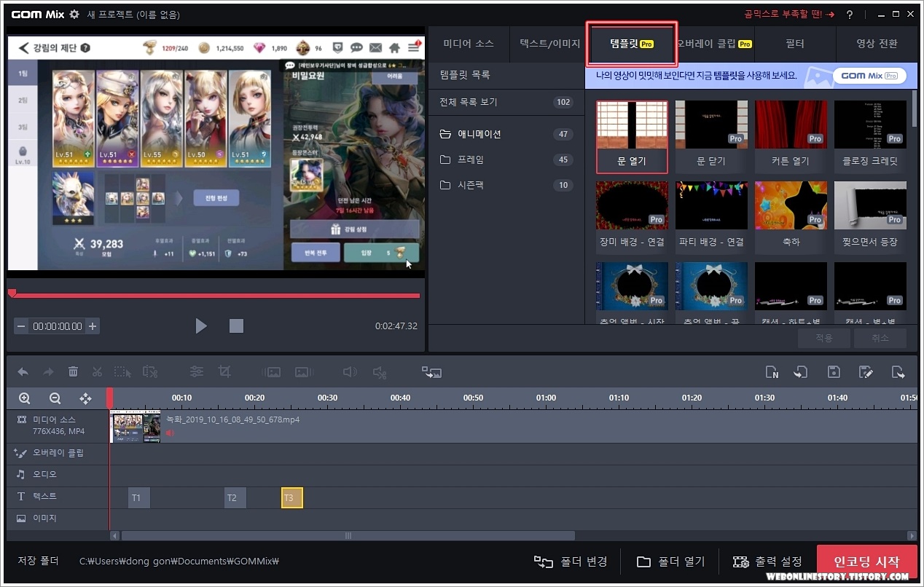
Task: Click the 00:00:00.00 timecode field
Action: [x=57, y=326]
